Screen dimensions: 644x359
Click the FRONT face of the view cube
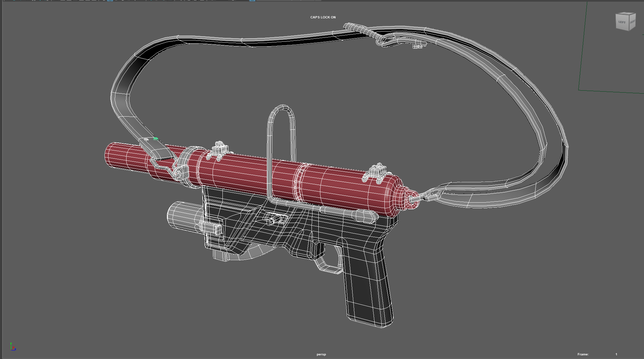[x=632, y=22]
